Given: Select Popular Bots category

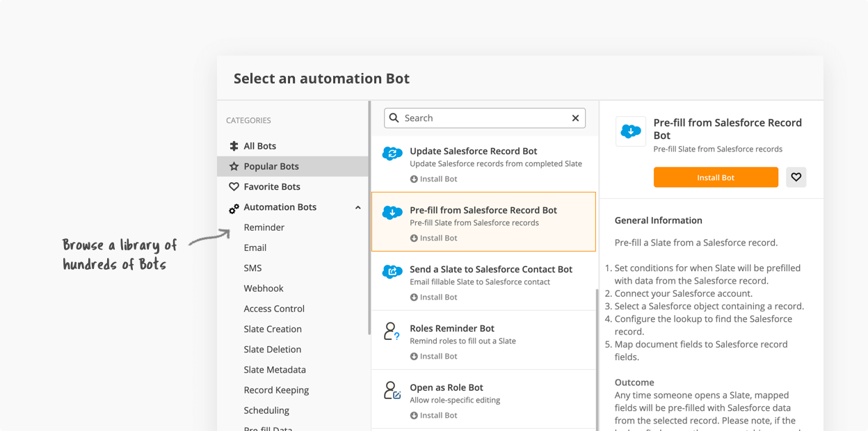Looking at the screenshot, I should tap(293, 166).
